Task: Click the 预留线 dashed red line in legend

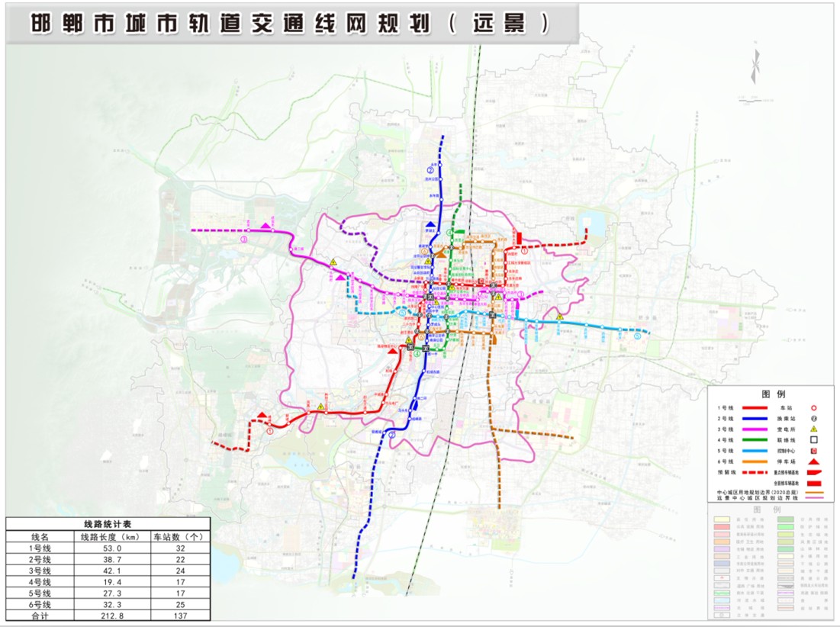Action: 754,474
